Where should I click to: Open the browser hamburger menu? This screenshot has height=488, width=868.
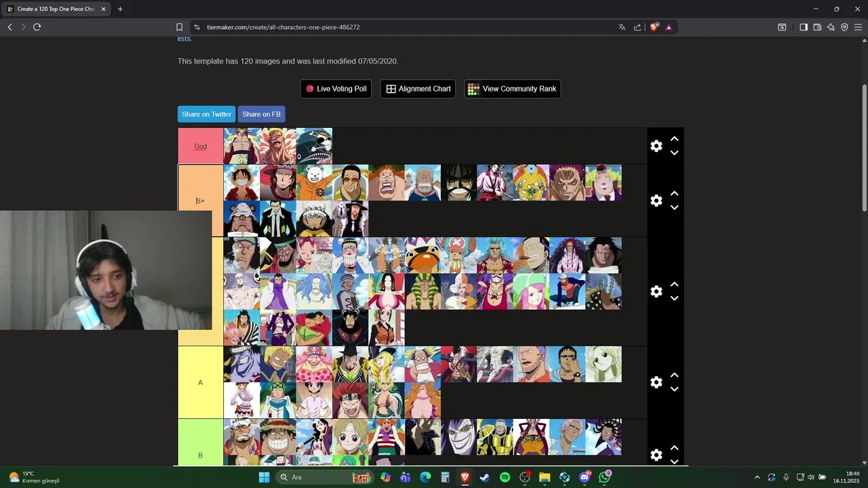858,27
